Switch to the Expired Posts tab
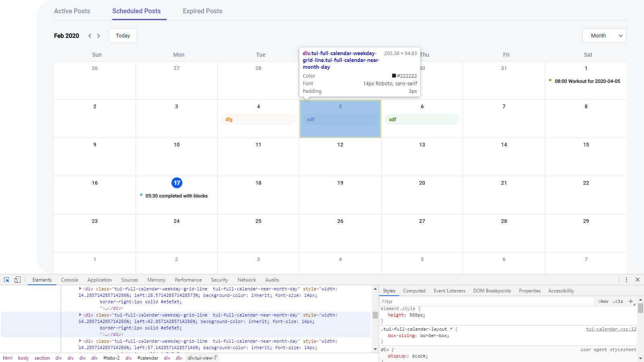Viewport: 644px width, 362px height. point(202,11)
